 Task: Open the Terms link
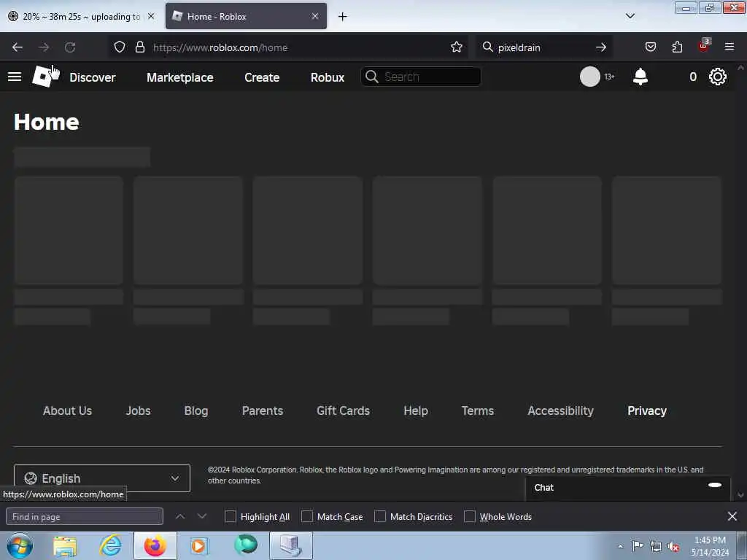tap(478, 411)
